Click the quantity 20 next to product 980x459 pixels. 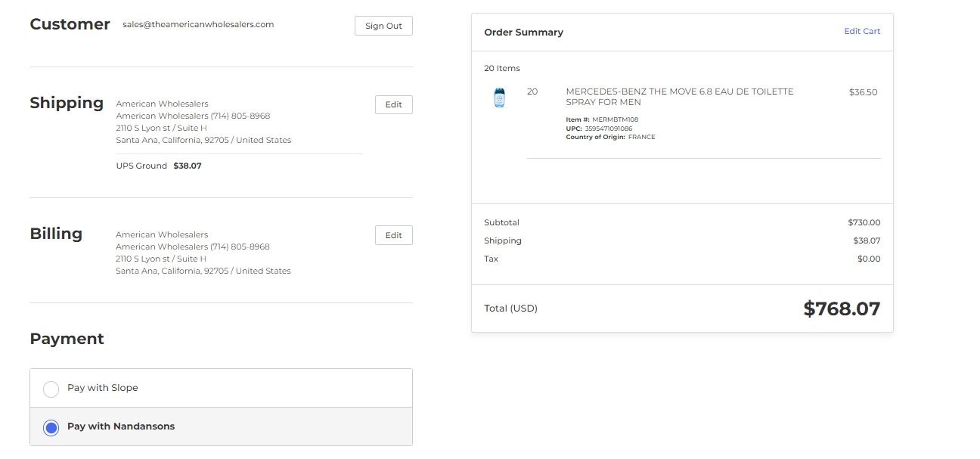tap(532, 91)
